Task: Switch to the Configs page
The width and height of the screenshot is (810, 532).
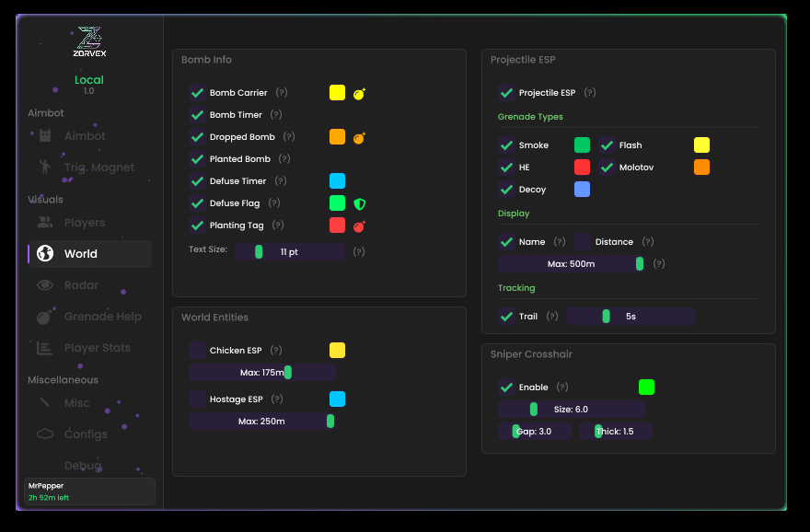Action: click(86, 434)
